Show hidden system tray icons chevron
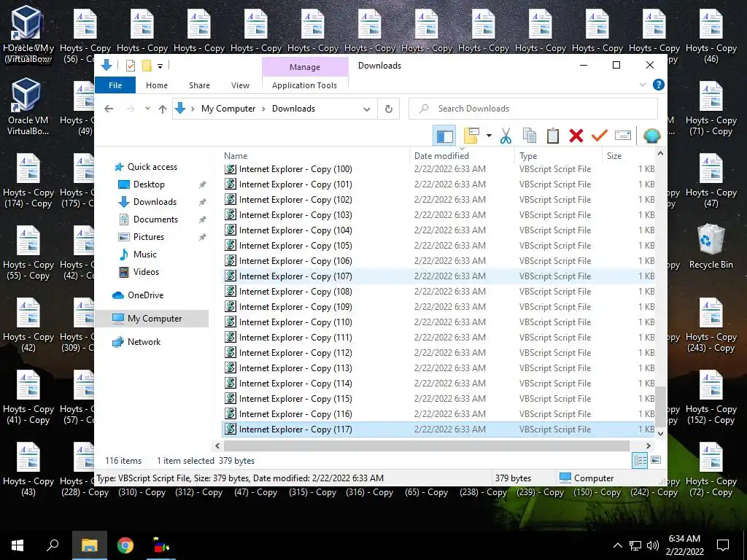This screenshot has width=747, height=560. click(617, 545)
